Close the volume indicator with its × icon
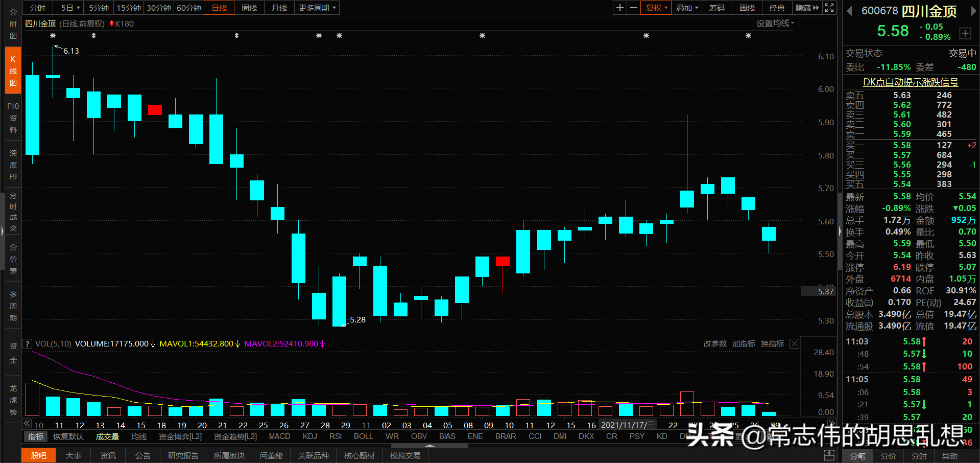 794,343
